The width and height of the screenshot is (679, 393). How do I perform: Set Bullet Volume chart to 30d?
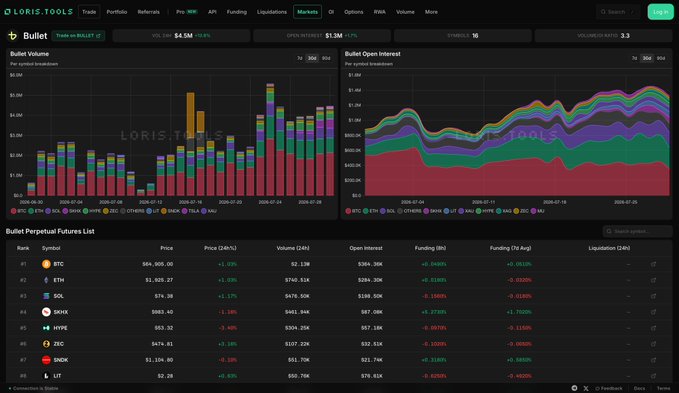coord(312,58)
